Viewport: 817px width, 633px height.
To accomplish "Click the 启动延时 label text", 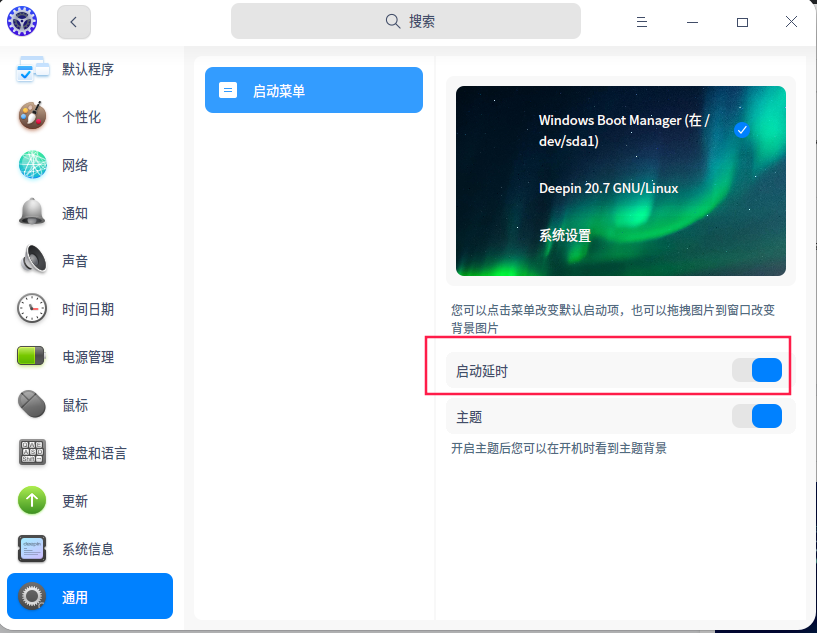I will pyautogui.click(x=482, y=371).
